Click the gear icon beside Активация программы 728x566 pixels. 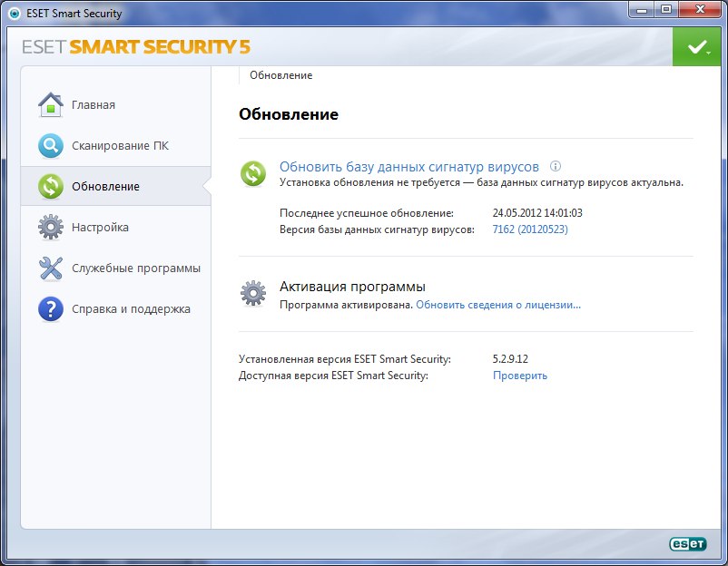[x=253, y=293]
